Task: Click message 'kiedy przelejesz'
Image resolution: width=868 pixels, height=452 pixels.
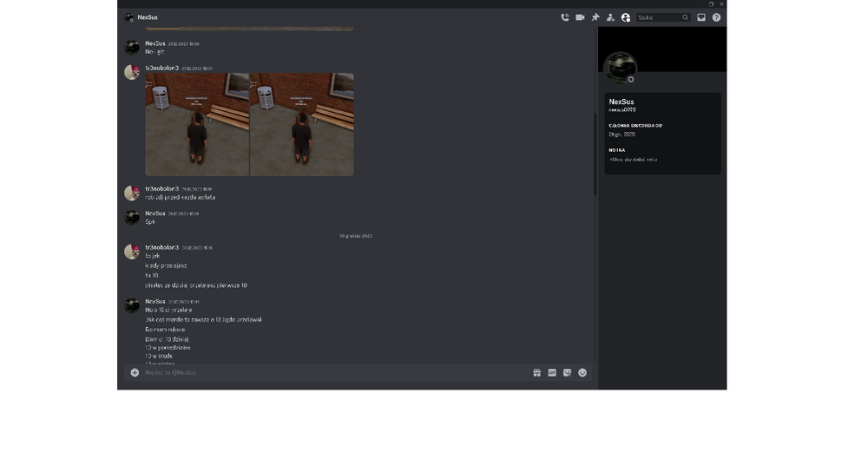Action: [166, 265]
